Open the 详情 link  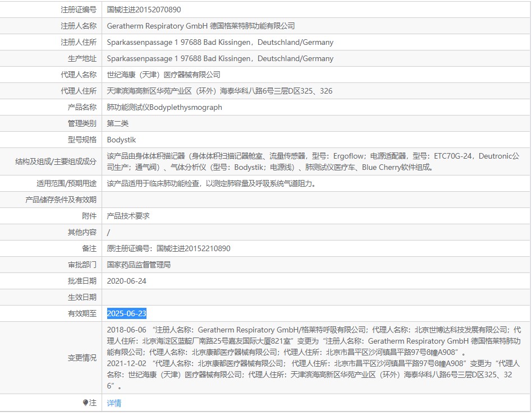(114, 403)
